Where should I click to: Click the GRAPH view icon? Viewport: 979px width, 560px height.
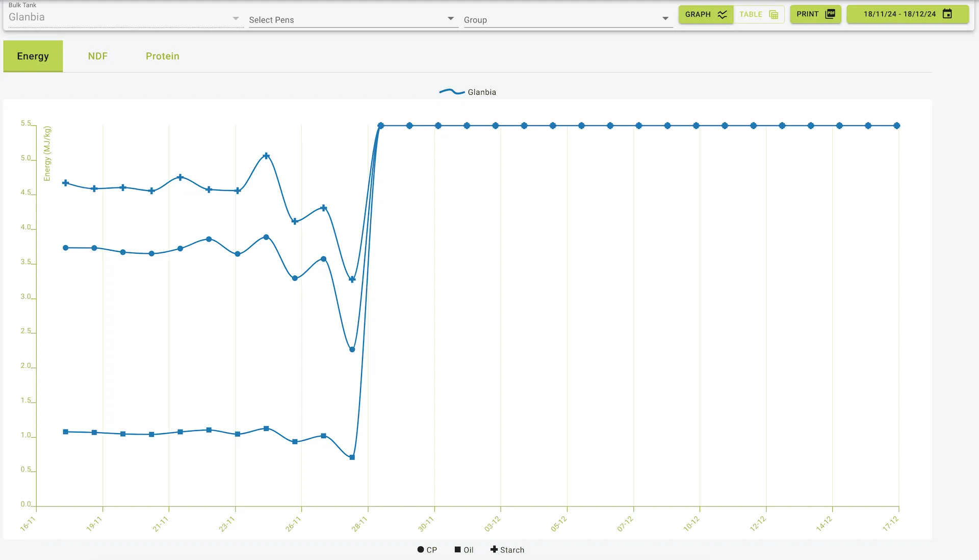[722, 14]
